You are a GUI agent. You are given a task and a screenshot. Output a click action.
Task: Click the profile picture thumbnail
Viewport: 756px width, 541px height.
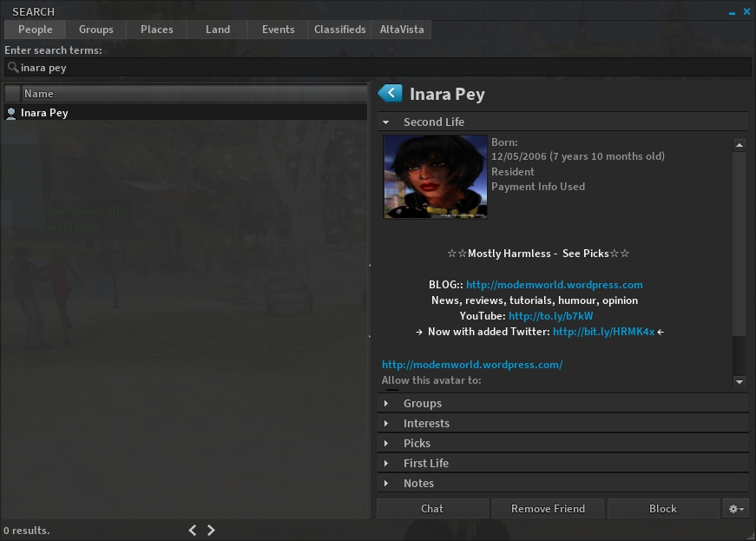click(x=435, y=176)
